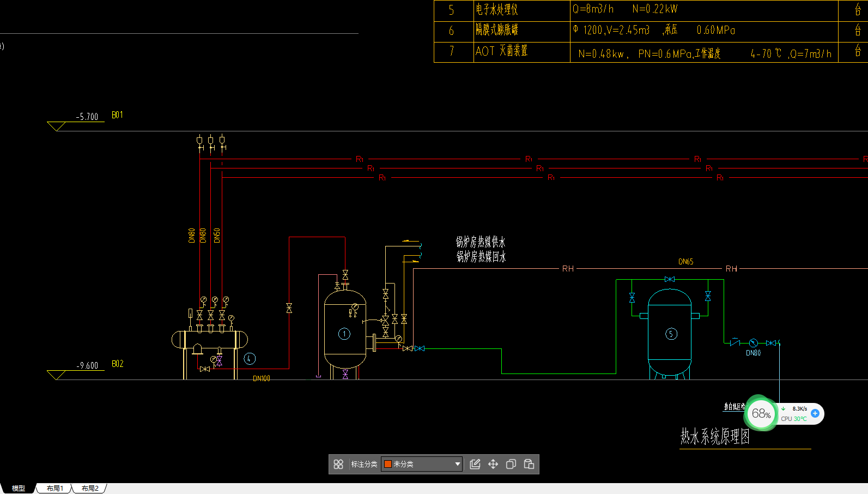Click the circled equipment number 4 tag

250,358
